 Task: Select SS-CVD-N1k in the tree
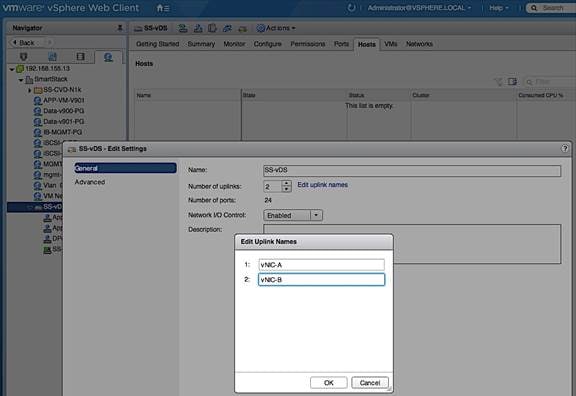point(62,90)
